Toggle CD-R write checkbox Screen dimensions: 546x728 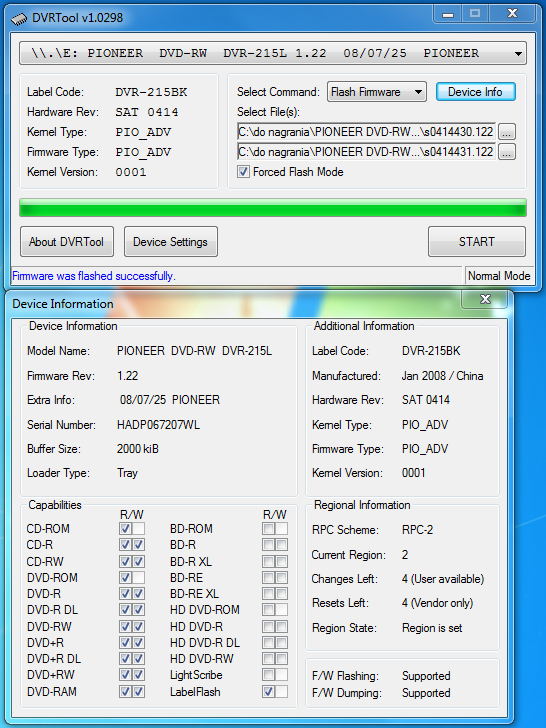[x=138, y=545]
